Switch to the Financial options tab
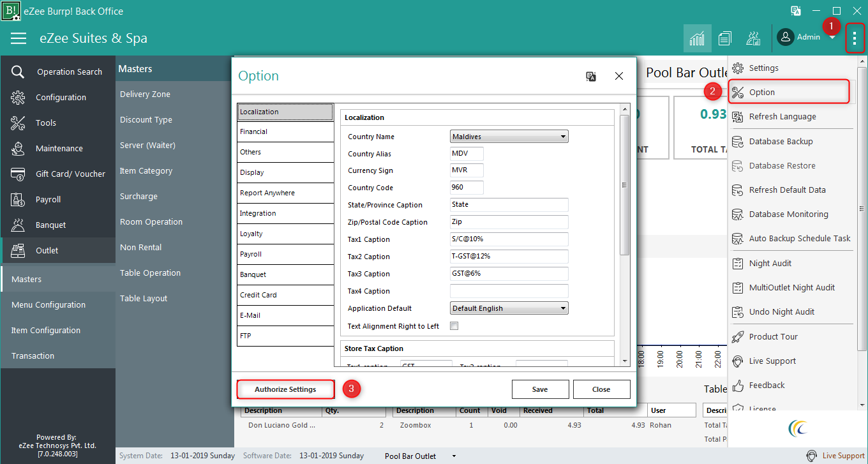This screenshot has width=868, height=464. click(285, 131)
